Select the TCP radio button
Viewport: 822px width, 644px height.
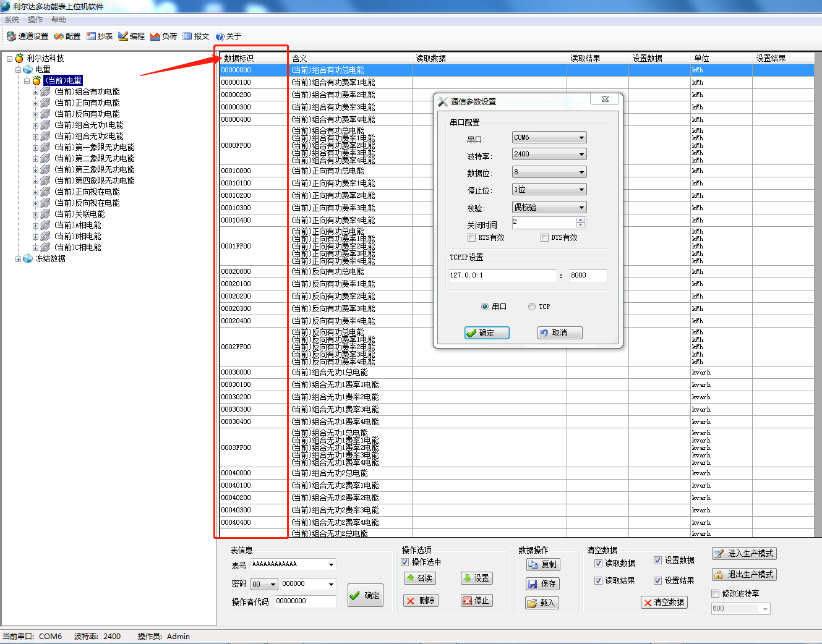(532, 307)
